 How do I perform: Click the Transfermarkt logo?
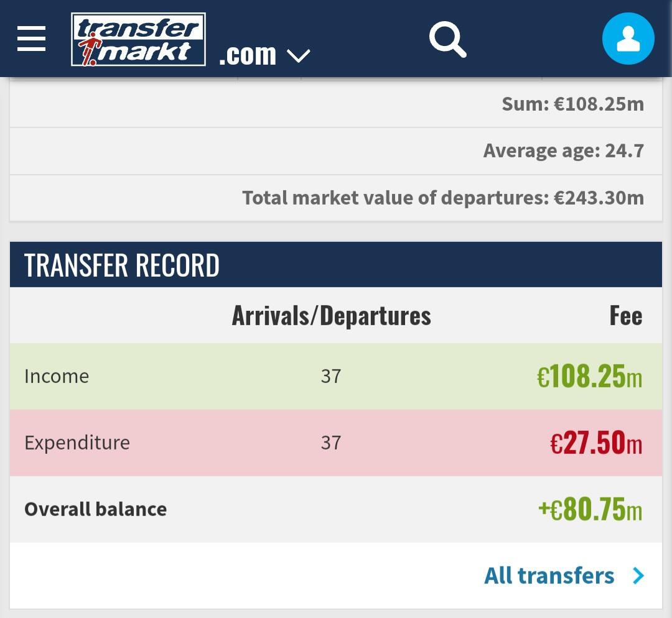click(x=138, y=40)
